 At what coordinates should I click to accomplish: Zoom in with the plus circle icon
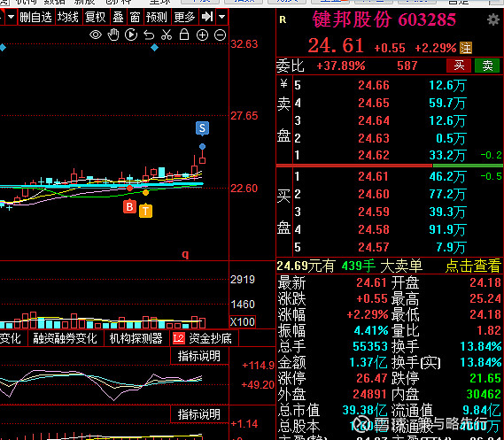click(202, 35)
